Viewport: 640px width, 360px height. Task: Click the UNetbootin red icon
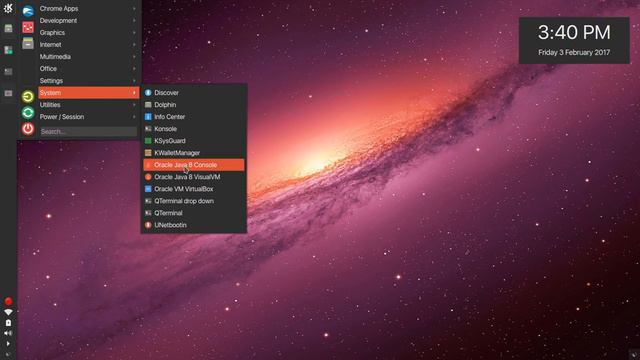(148, 225)
